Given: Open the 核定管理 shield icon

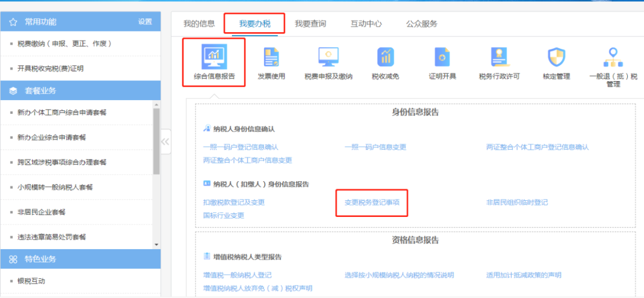Looking at the screenshot, I should [x=556, y=57].
